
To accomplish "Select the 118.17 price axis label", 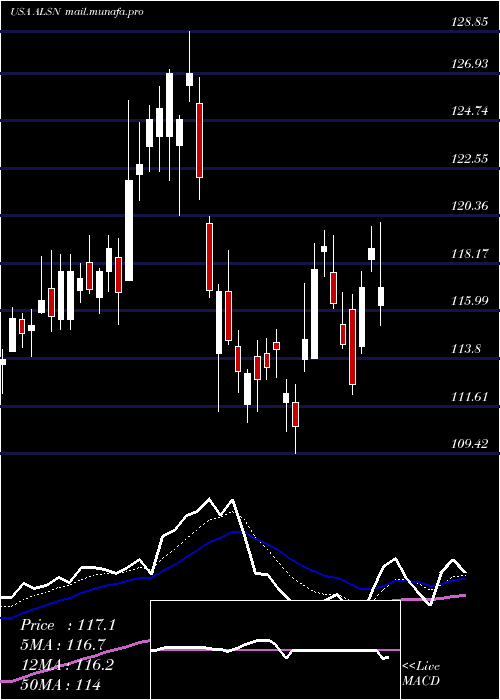I will coord(469,254).
